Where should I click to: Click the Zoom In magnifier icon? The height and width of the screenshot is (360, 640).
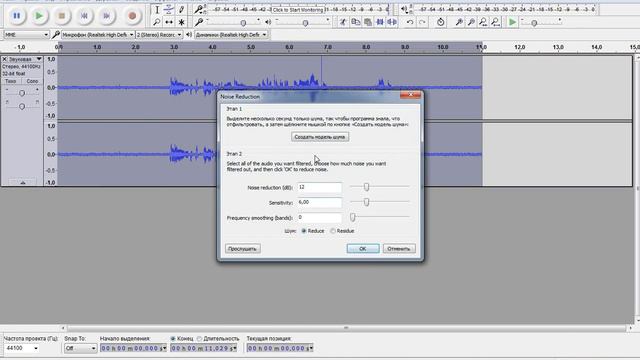[459, 22]
